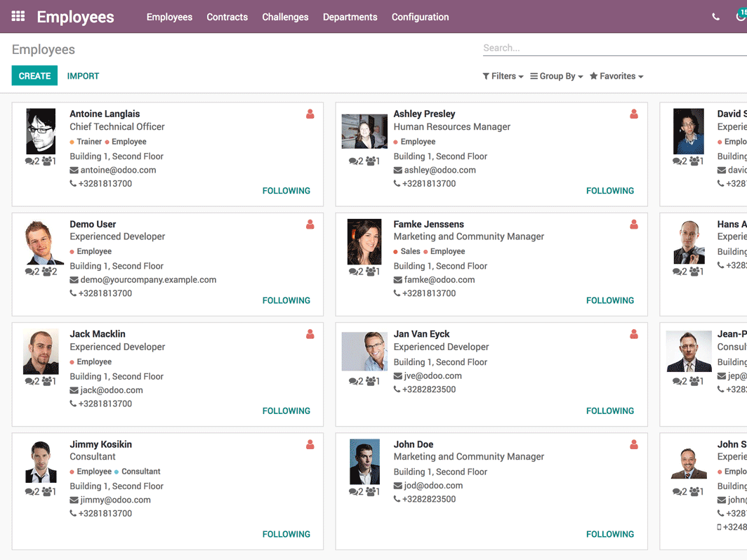This screenshot has width=747, height=560.
Task: Toggle FOLLOWING on Antoine Langlais card
Action: pos(286,191)
